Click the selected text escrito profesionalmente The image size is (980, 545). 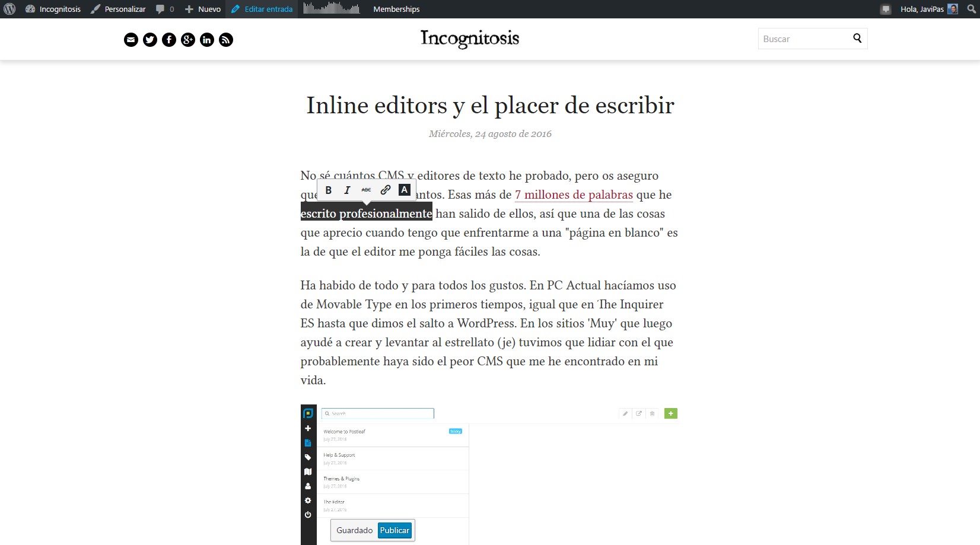point(367,213)
